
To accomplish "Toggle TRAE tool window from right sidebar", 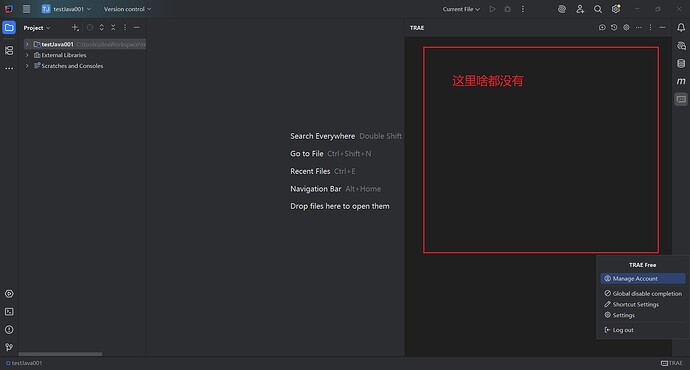I will [681, 99].
